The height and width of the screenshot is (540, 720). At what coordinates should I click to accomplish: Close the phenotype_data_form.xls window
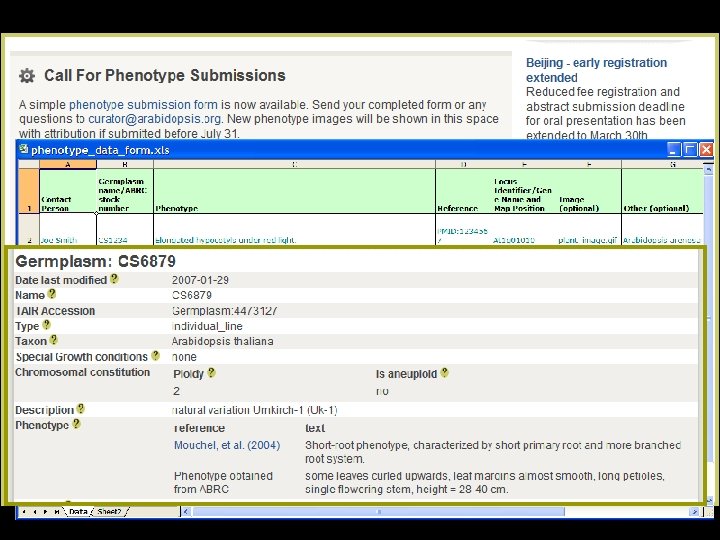pyautogui.click(x=706, y=149)
